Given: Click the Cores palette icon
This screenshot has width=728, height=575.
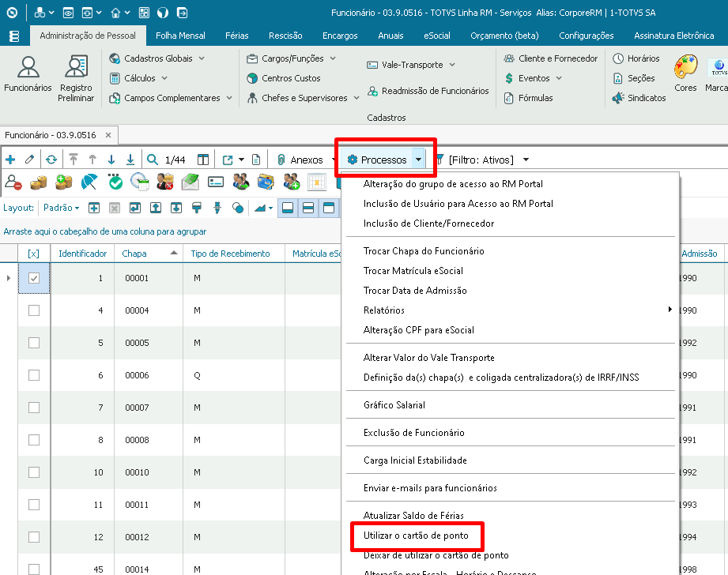Looking at the screenshot, I should [x=685, y=74].
